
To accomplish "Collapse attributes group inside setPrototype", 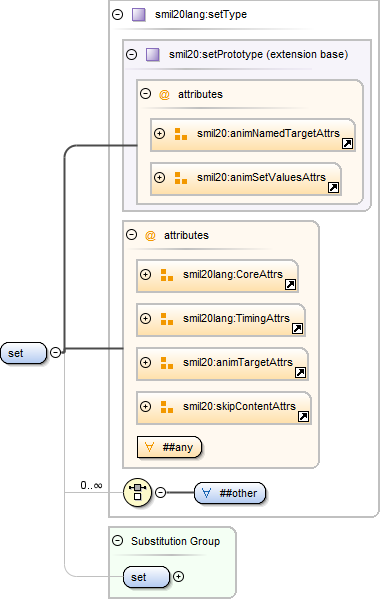I will pyautogui.click(x=146, y=94).
